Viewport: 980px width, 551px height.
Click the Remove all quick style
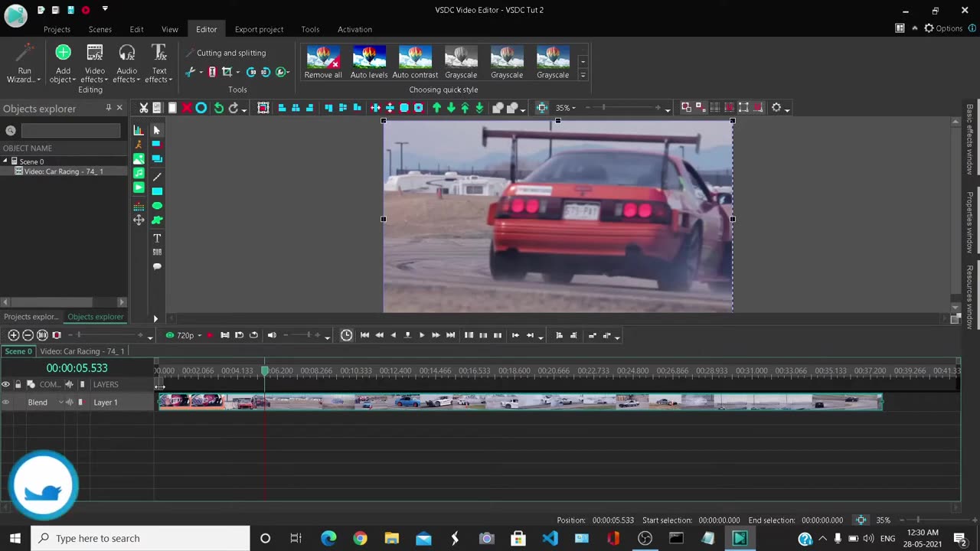click(323, 63)
